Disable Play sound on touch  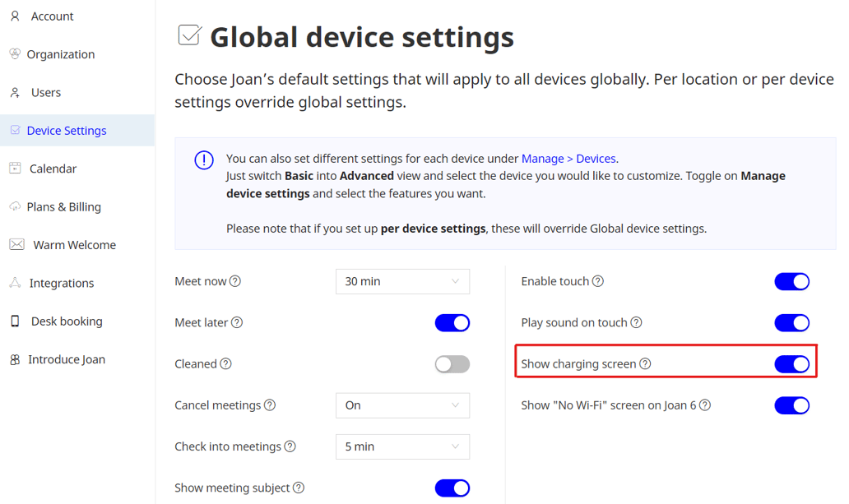[791, 322]
